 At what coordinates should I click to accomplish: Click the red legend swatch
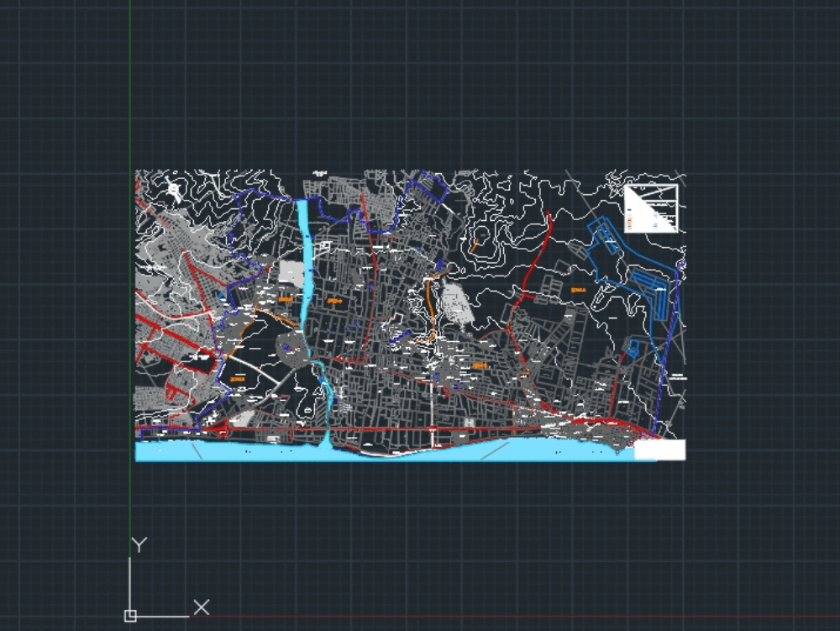[630, 220]
